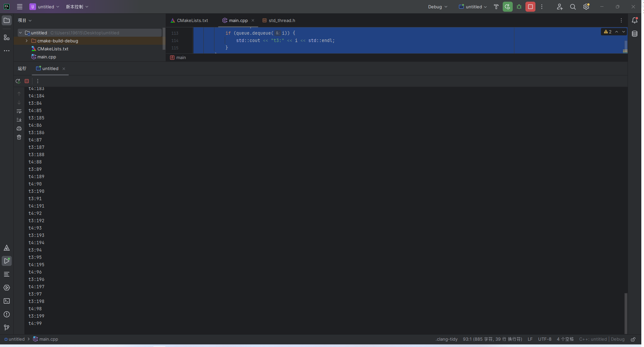Open the main hamburger menu
The height and width of the screenshot is (347, 644).
[20, 7]
